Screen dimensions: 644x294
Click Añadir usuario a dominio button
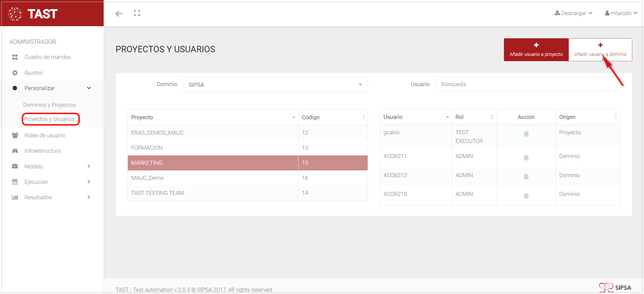pos(600,50)
